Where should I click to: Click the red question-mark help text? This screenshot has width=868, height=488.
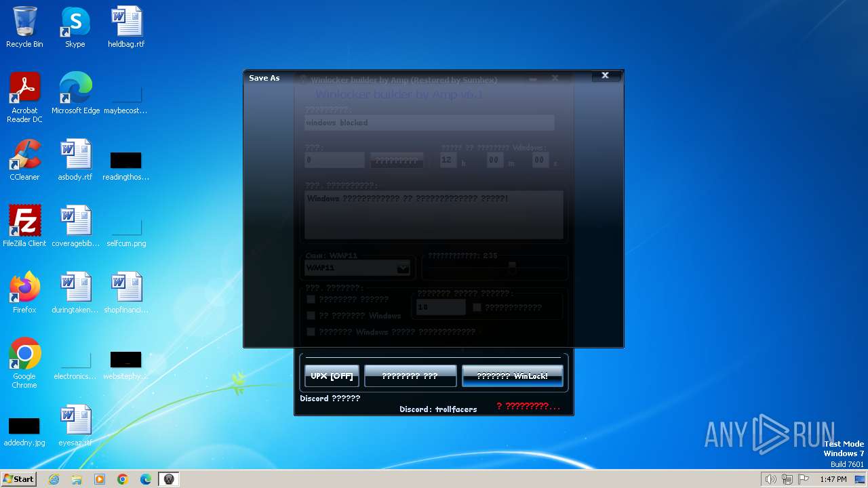[528, 407]
